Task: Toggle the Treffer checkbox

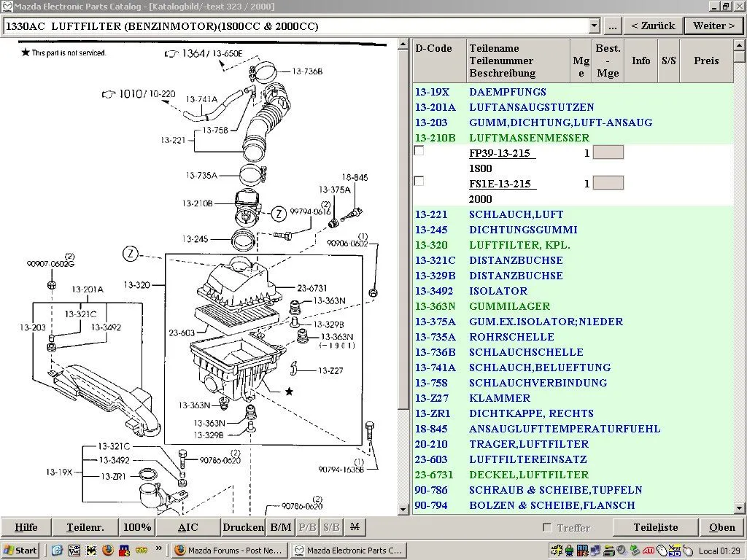Action: click(547, 527)
